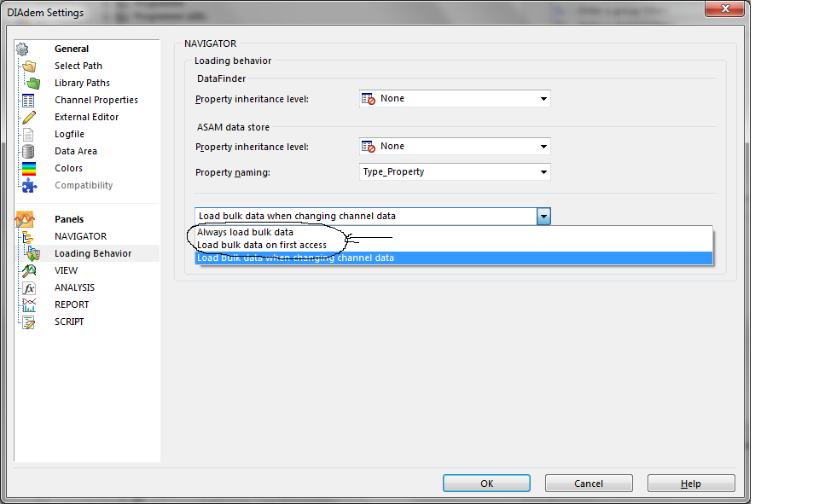This screenshot has width=819, height=504.
Task: Confirm settings with OK button
Action: (x=486, y=484)
